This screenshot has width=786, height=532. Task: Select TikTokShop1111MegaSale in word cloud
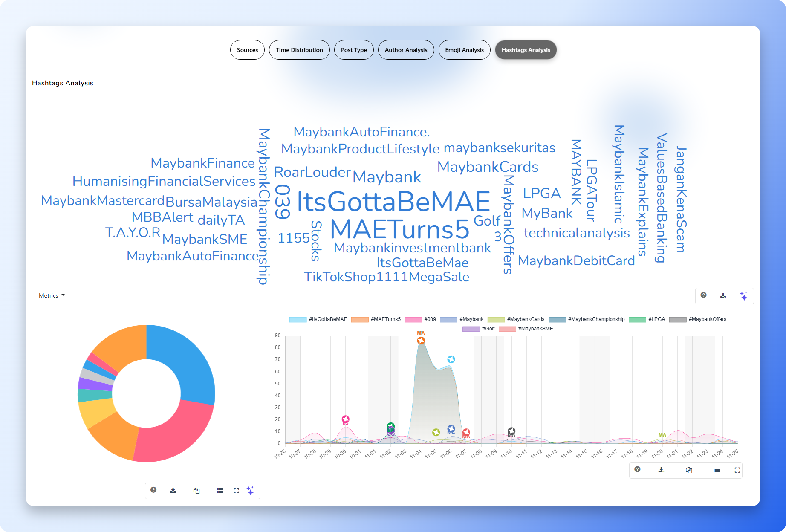tap(386, 277)
